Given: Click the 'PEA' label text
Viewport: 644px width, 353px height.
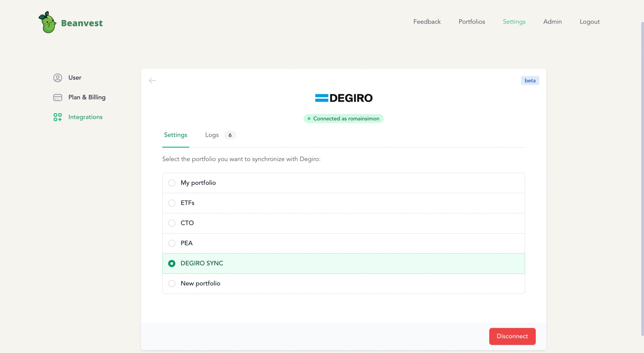Looking at the screenshot, I should [186, 243].
